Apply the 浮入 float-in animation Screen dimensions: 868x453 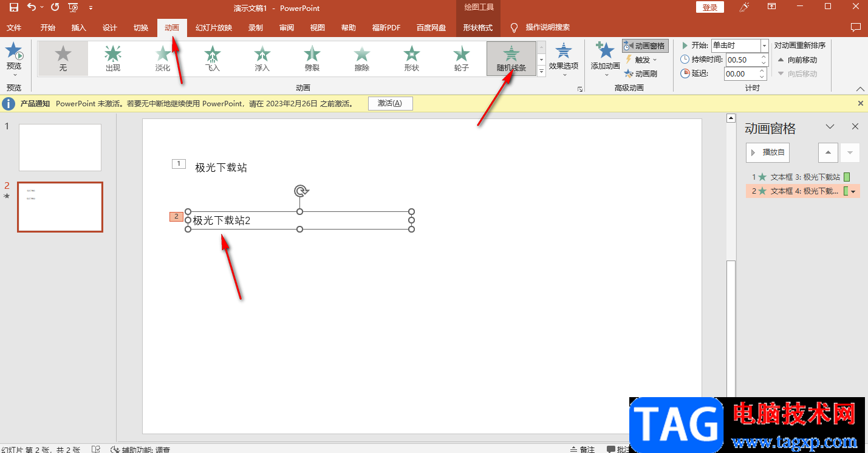click(262, 59)
